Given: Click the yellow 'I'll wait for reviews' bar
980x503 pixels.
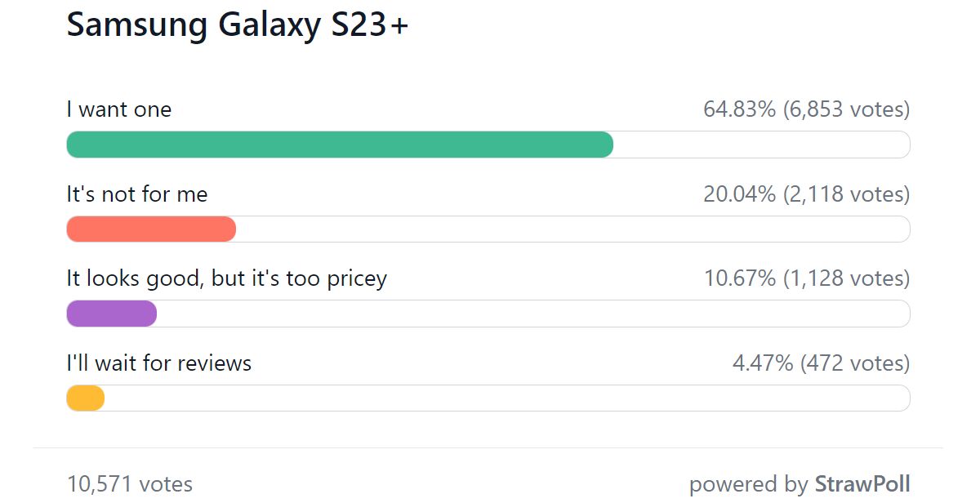Looking at the screenshot, I should pyautogui.click(x=85, y=398).
